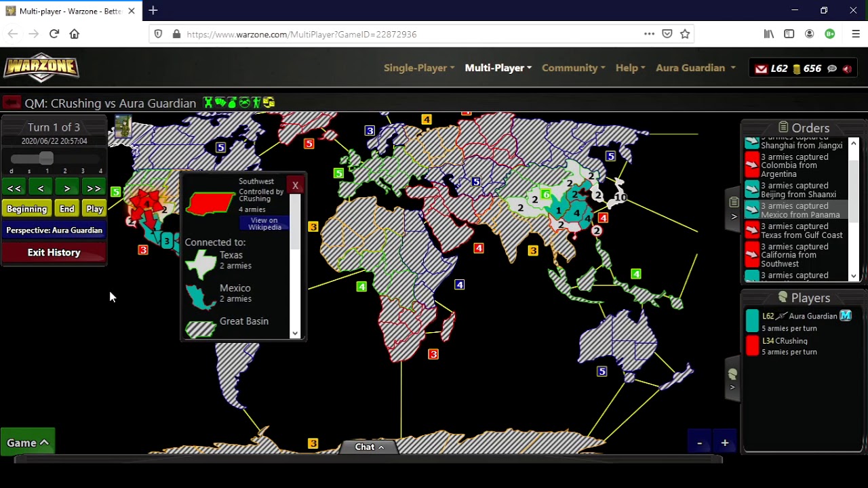Open the Aura Guardian account menu

[695, 68]
